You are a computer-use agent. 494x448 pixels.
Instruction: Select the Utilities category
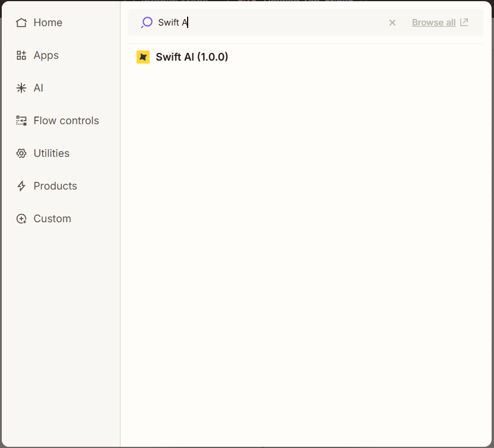pyautogui.click(x=43, y=153)
